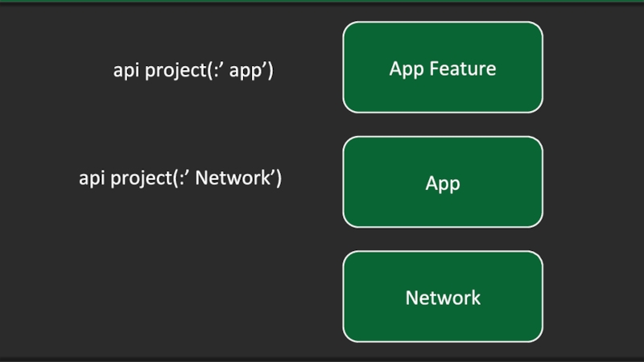Viewport: 644px width, 362px height.
Task: Click the gap between App Feature and App boxes
Action: (x=443, y=125)
